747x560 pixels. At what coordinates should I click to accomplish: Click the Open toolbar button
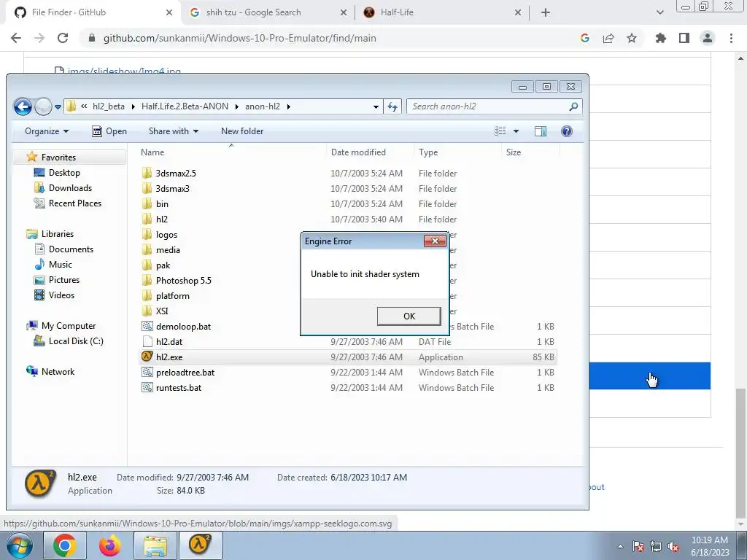click(x=109, y=131)
